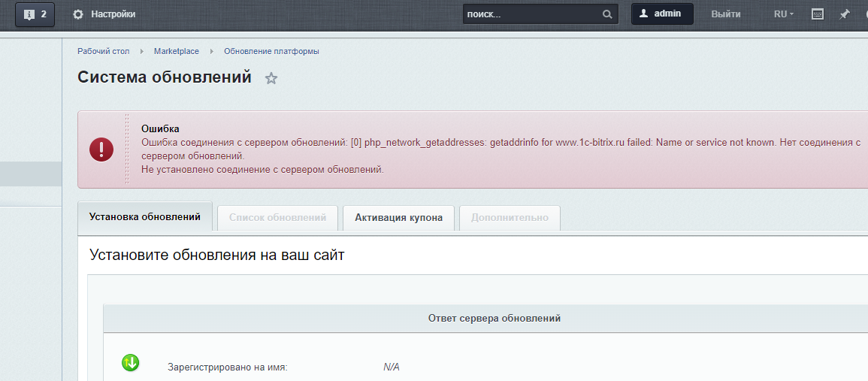This screenshot has height=381, width=868.
Task: Expand arrow after Рабочий стол breadcrumb
Action: (142, 52)
